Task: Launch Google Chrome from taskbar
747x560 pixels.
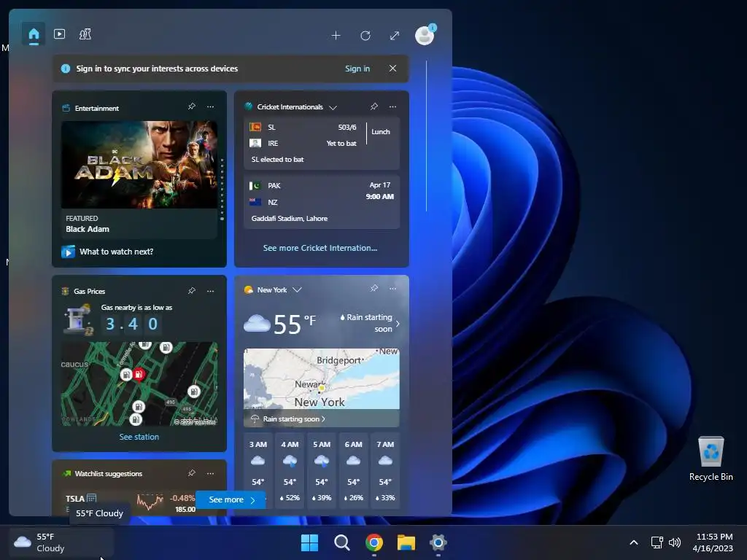Action: [374, 542]
